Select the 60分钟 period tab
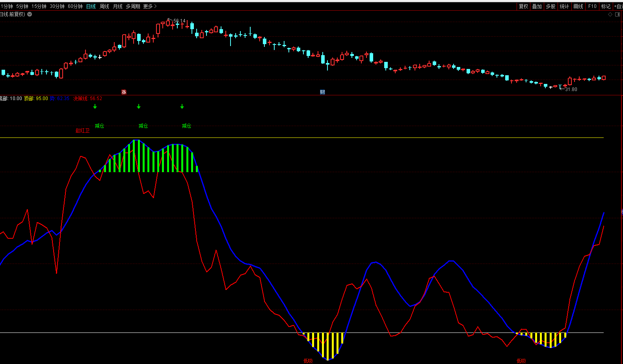This screenshot has width=623, height=364. pos(75,6)
